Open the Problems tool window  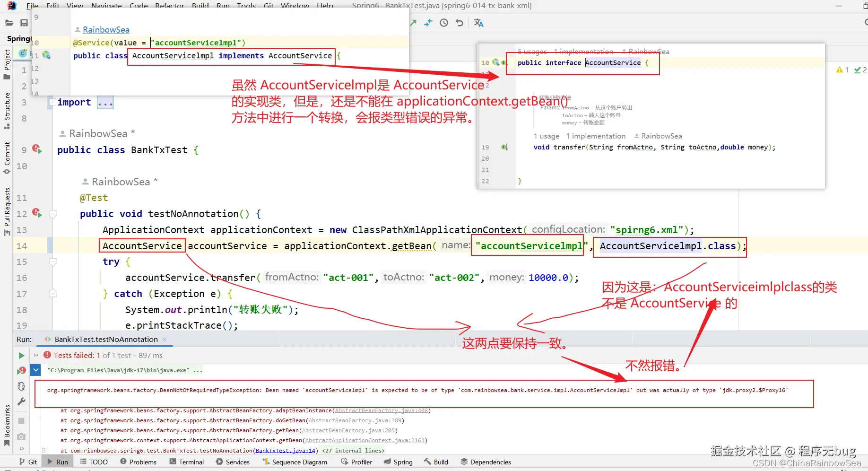(138, 462)
